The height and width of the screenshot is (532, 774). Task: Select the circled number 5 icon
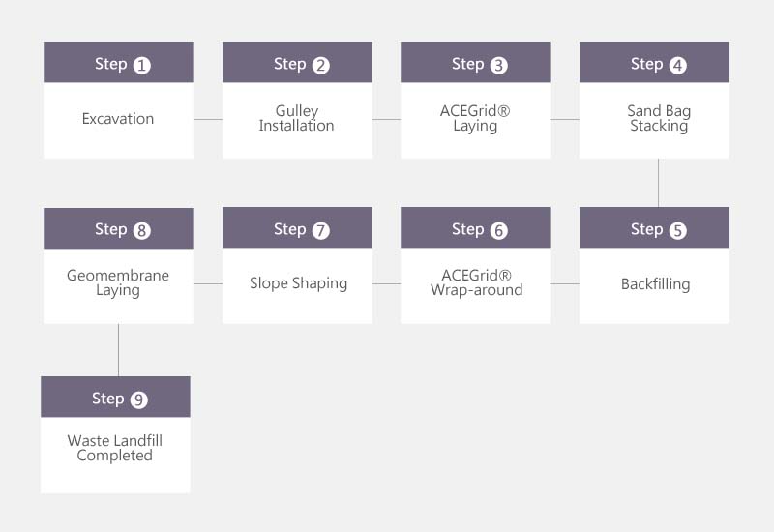point(677,230)
